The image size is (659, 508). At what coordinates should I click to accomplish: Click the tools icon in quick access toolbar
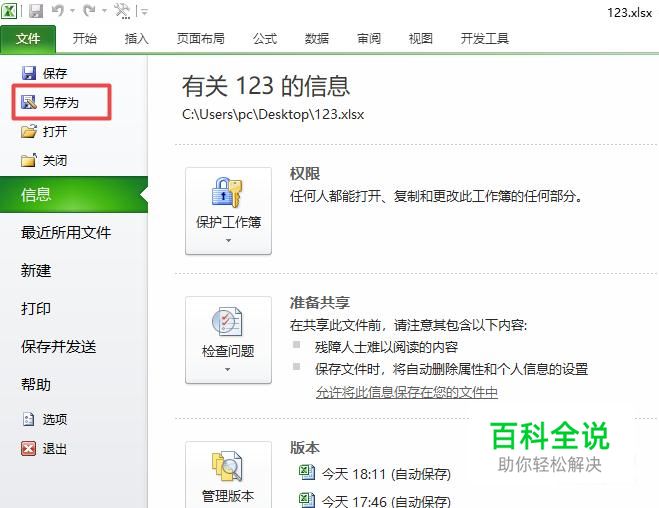[x=122, y=11]
